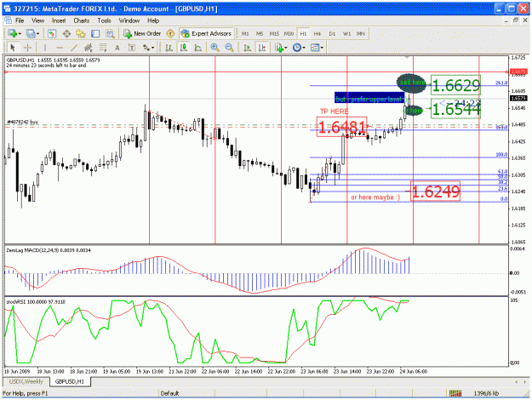Open the Help menu
Screen dimensions: 532x400
(x=153, y=20)
